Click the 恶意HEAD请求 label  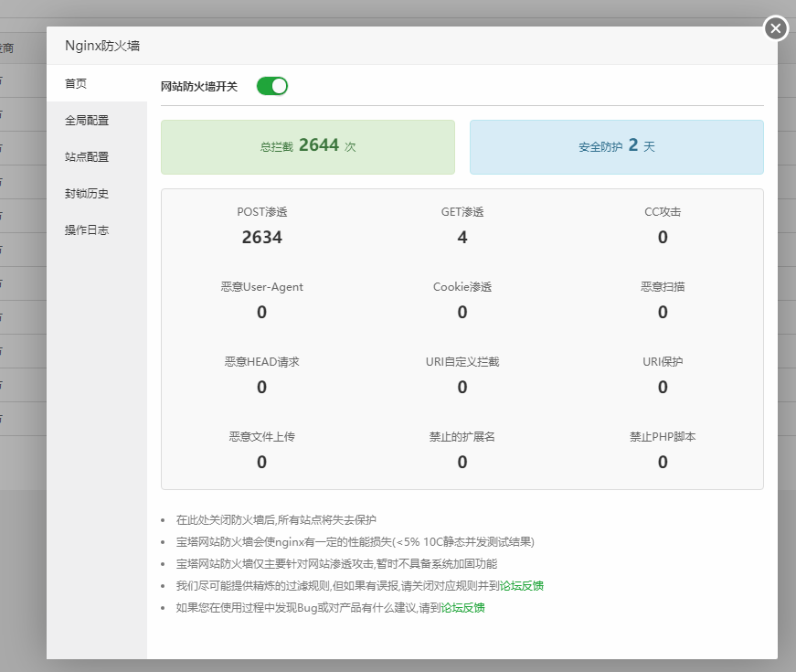262,362
